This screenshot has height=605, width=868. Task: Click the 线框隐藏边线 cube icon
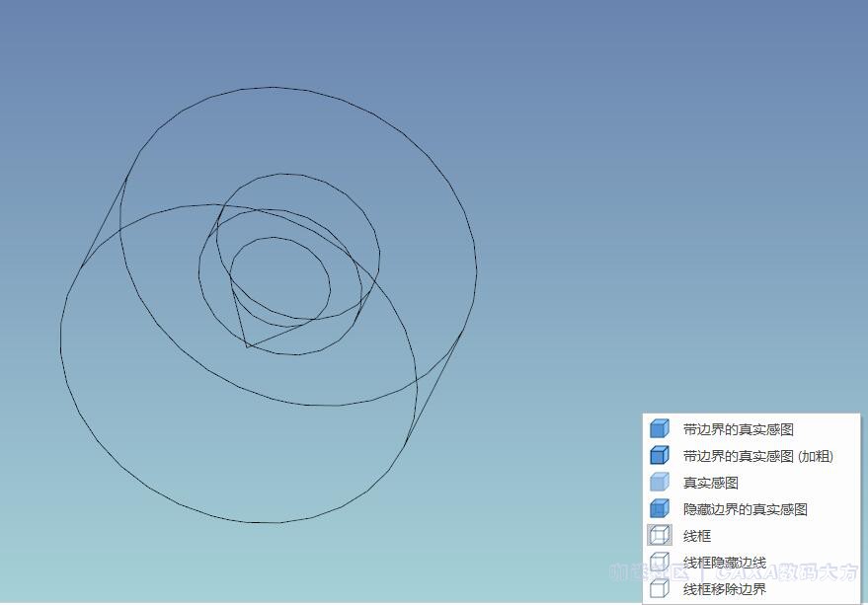coord(659,563)
